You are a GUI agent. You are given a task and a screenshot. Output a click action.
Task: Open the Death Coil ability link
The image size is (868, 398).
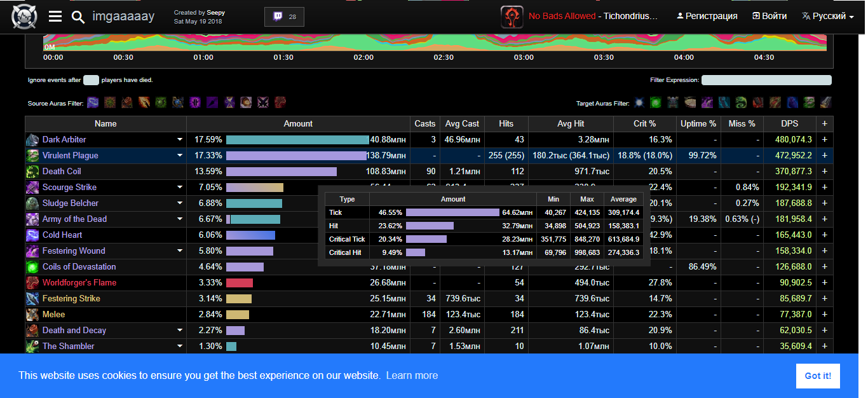62,172
